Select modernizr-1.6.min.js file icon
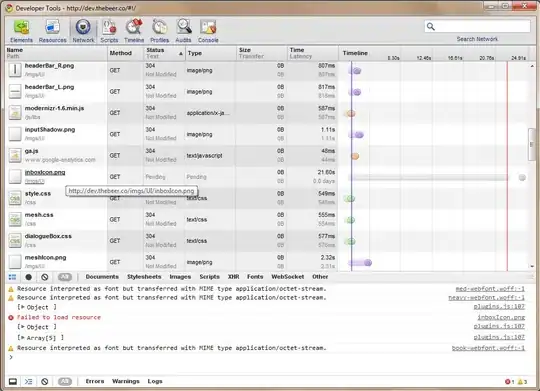 pyautogui.click(x=15, y=113)
